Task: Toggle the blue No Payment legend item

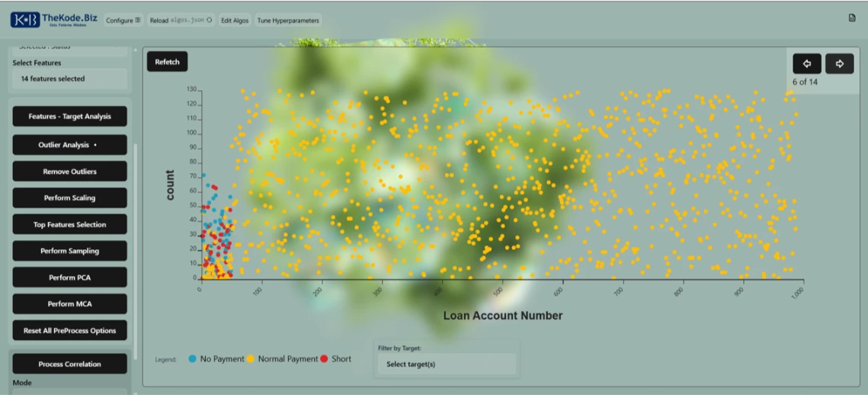Action: tap(216, 359)
